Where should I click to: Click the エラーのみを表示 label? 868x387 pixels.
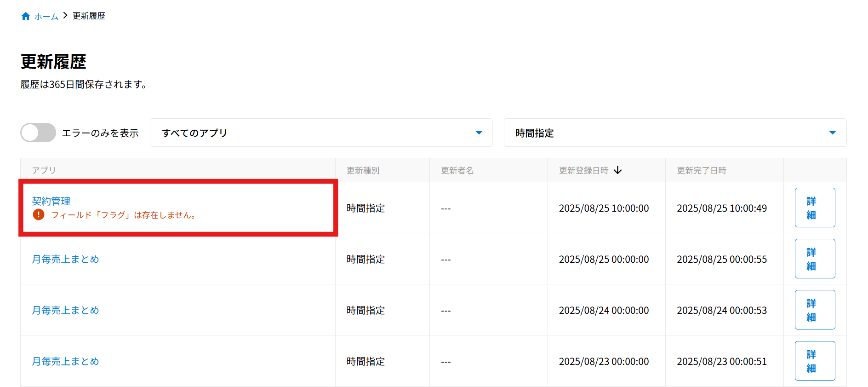100,133
